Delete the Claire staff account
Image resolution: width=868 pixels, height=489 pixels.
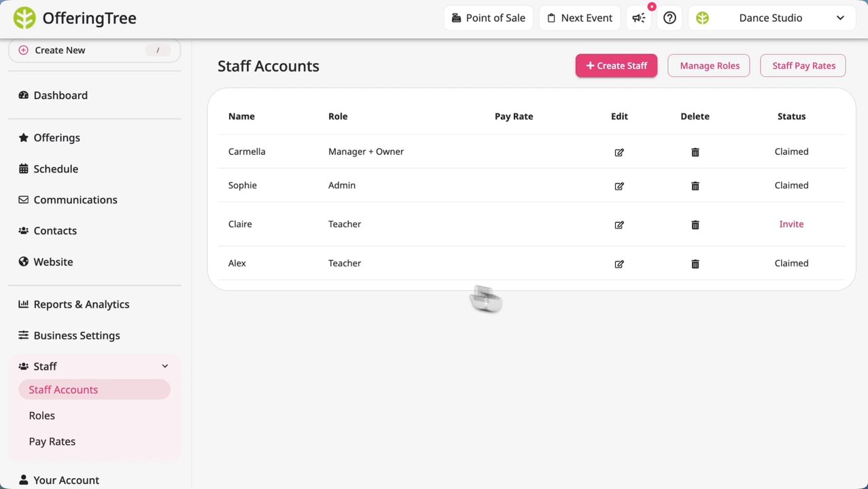click(x=695, y=225)
